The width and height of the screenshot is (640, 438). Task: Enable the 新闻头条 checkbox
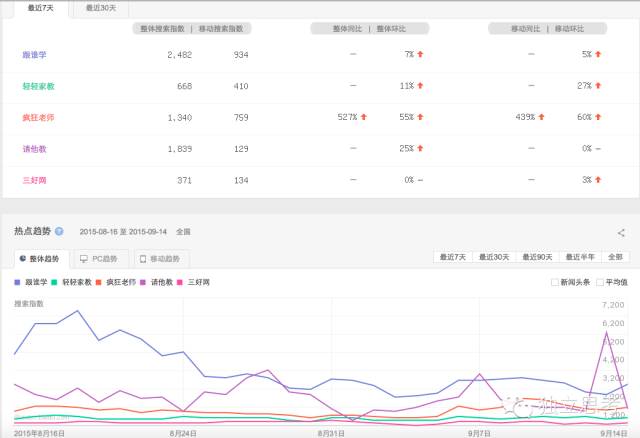coord(555,283)
